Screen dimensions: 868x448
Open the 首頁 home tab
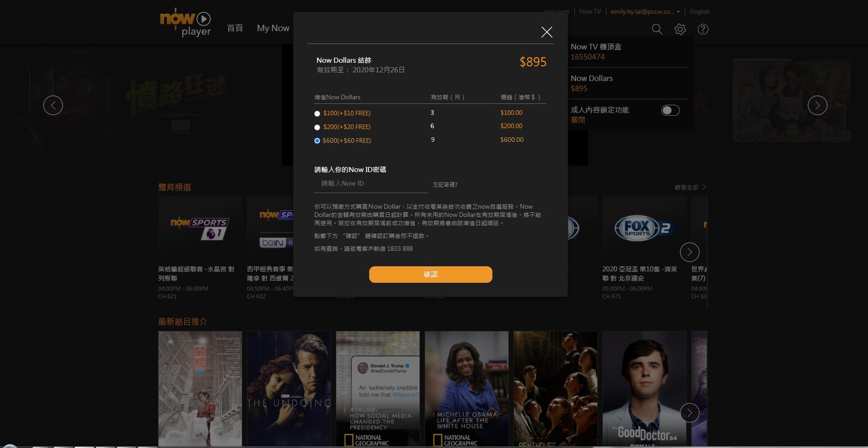[x=235, y=28]
